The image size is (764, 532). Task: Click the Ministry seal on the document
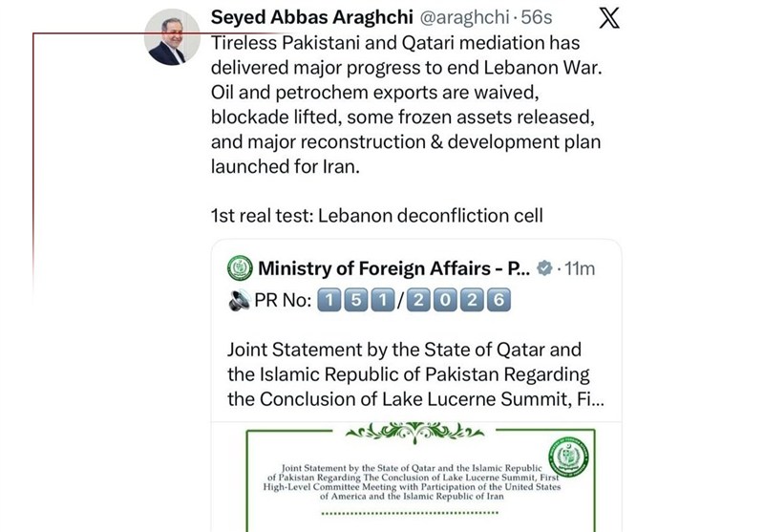click(568, 457)
